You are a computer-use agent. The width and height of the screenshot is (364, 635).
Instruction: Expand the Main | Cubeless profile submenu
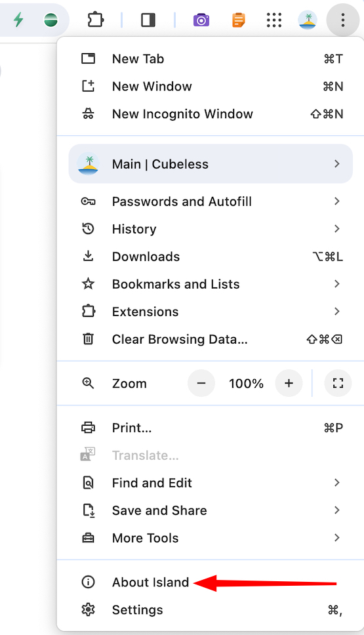[211, 164]
